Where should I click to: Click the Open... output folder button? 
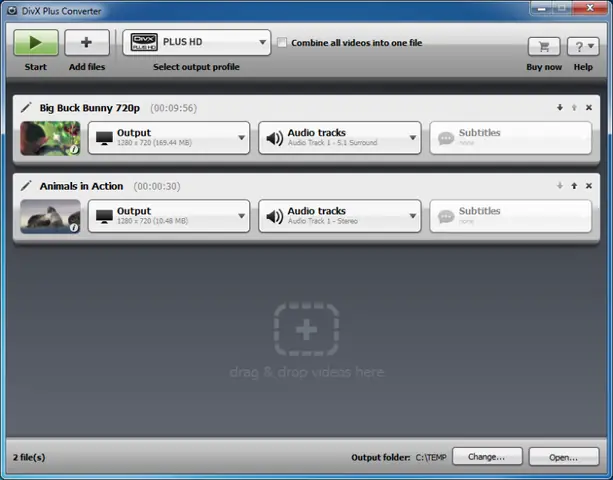(565, 457)
